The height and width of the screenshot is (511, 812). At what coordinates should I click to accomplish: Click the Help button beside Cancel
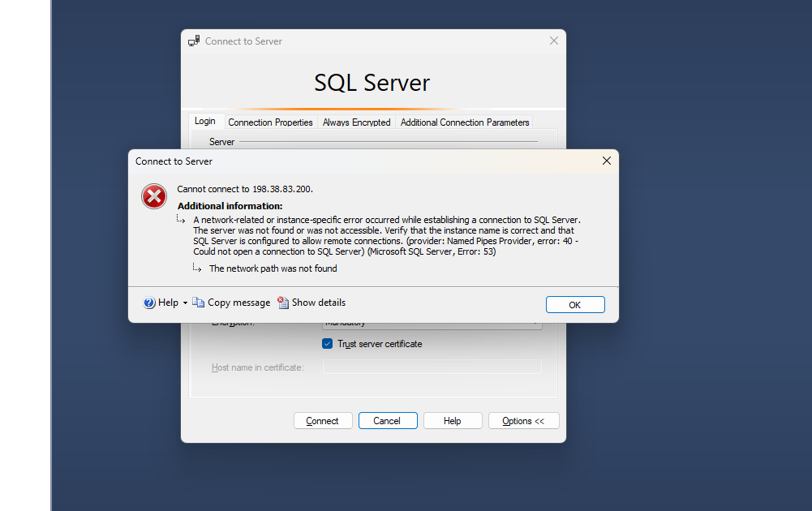(452, 421)
